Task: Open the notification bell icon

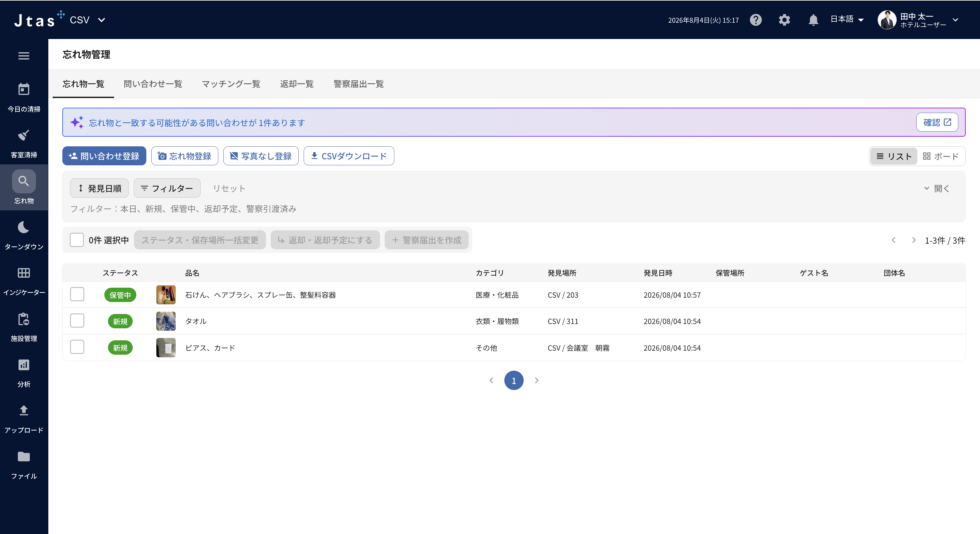Action: [x=813, y=20]
